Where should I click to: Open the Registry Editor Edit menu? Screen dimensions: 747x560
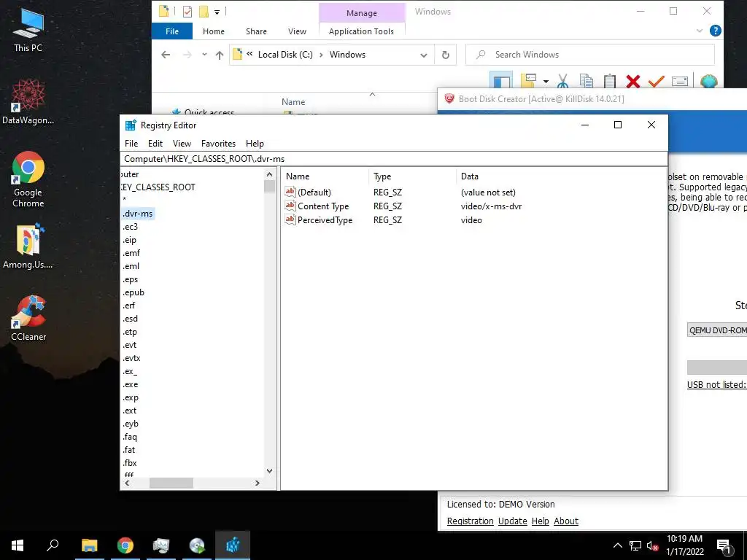(155, 144)
